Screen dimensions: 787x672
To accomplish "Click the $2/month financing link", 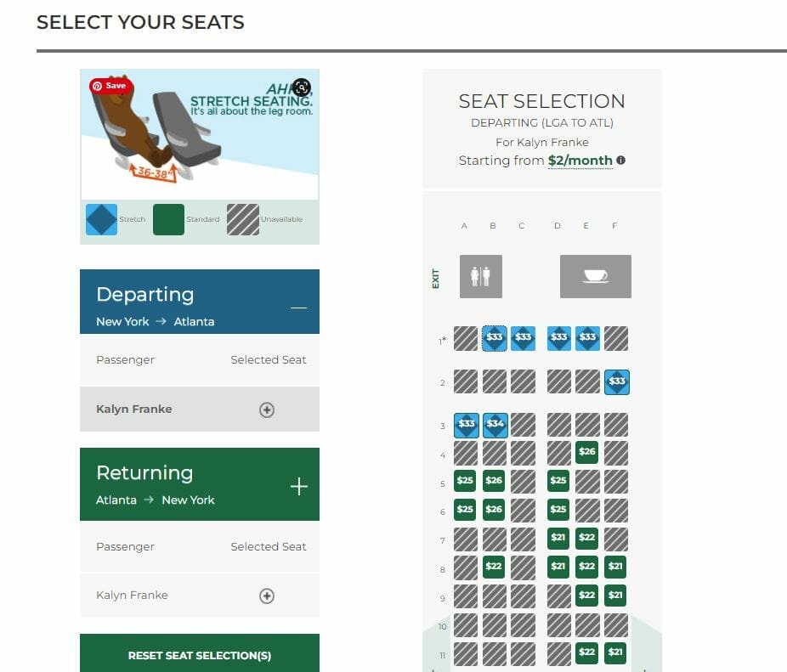I will point(580,161).
